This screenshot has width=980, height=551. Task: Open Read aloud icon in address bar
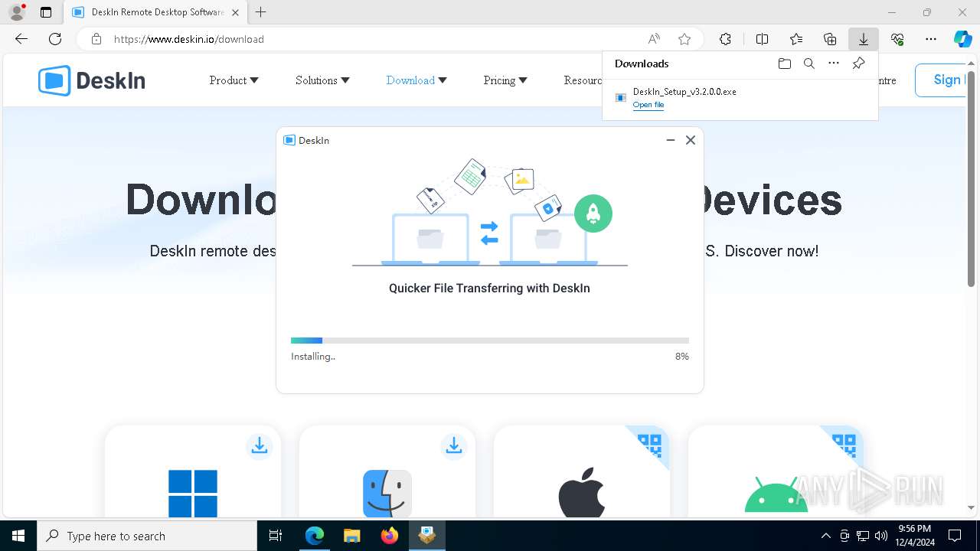coord(654,39)
